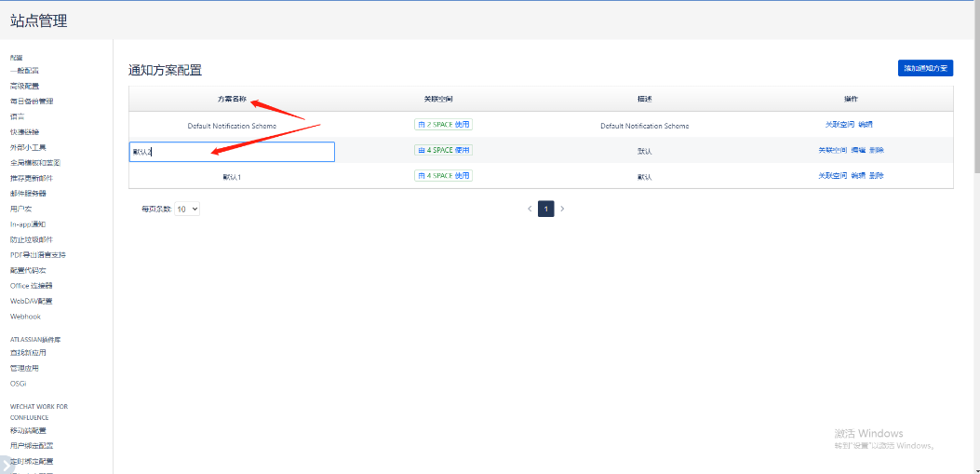Click 编辑 in the 默认1 row
The height and width of the screenshot is (474, 980).
858,175
